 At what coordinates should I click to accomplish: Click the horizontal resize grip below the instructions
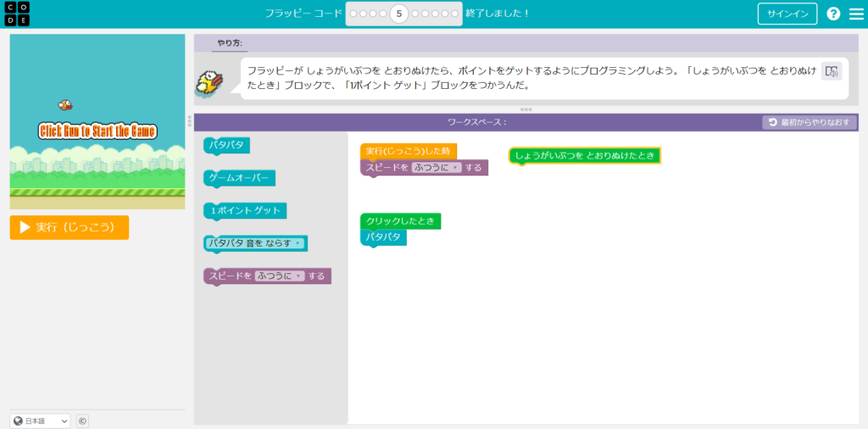526,109
